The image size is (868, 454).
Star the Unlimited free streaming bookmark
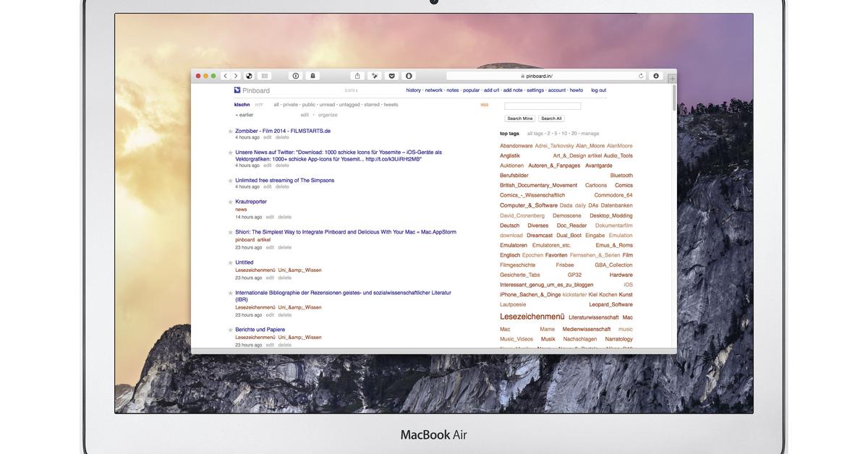point(231,181)
